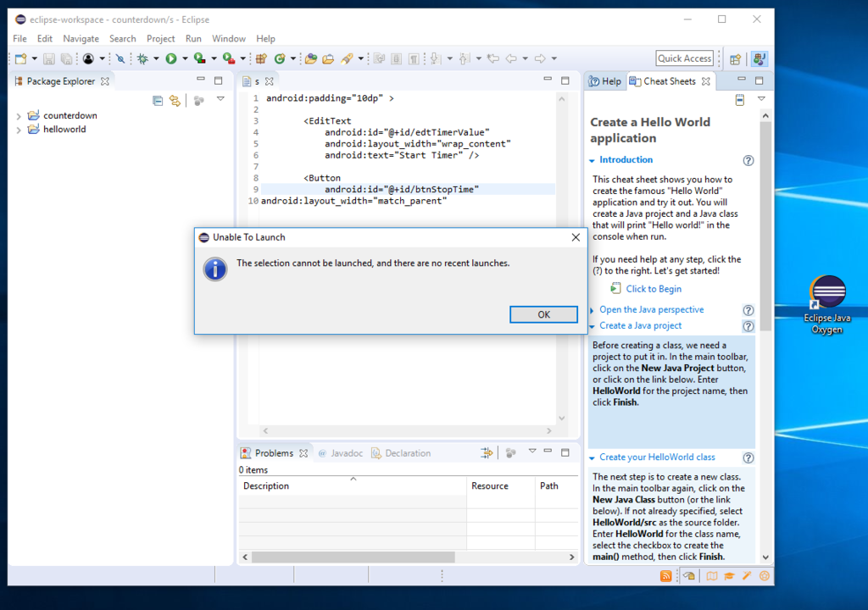Click the Eclipse Java Oxygen desktop shortcut

click(x=827, y=305)
